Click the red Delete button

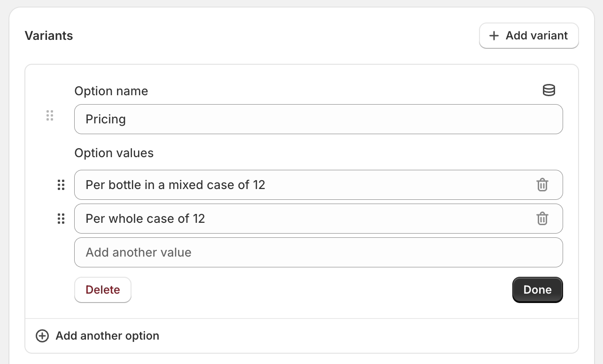103,290
